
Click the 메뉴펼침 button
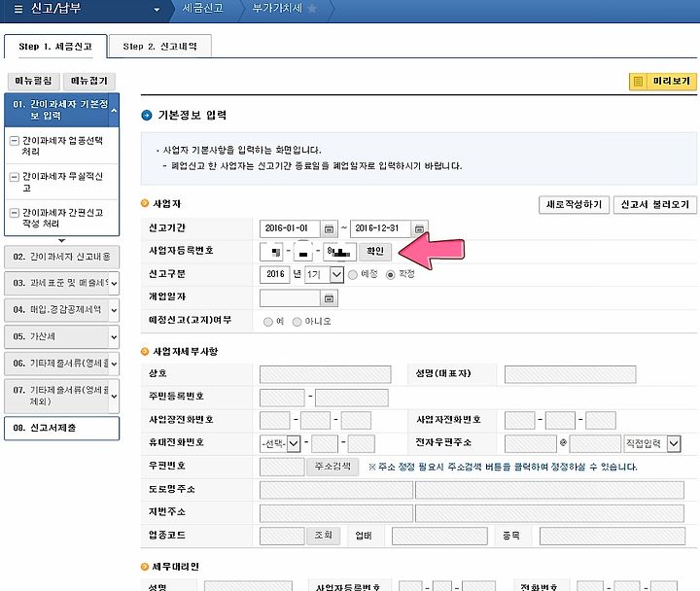tap(33, 81)
